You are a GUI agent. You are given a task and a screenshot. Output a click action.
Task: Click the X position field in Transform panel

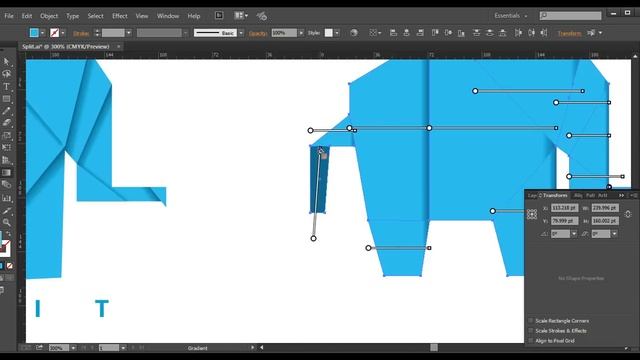pyautogui.click(x=564, y=208)
